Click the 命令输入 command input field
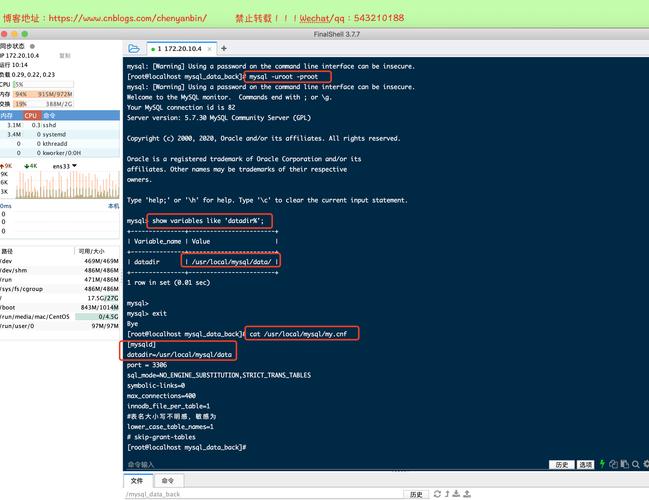The width and height of the screenshot is (649, 500). click(335, 464)
